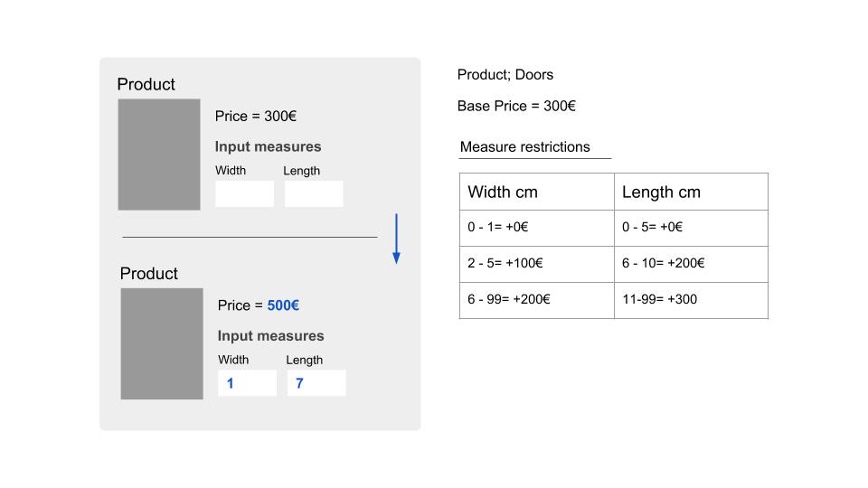868x488 pixels.
Task: Click the blue downward arrow
Action: (x=396, y=239)
